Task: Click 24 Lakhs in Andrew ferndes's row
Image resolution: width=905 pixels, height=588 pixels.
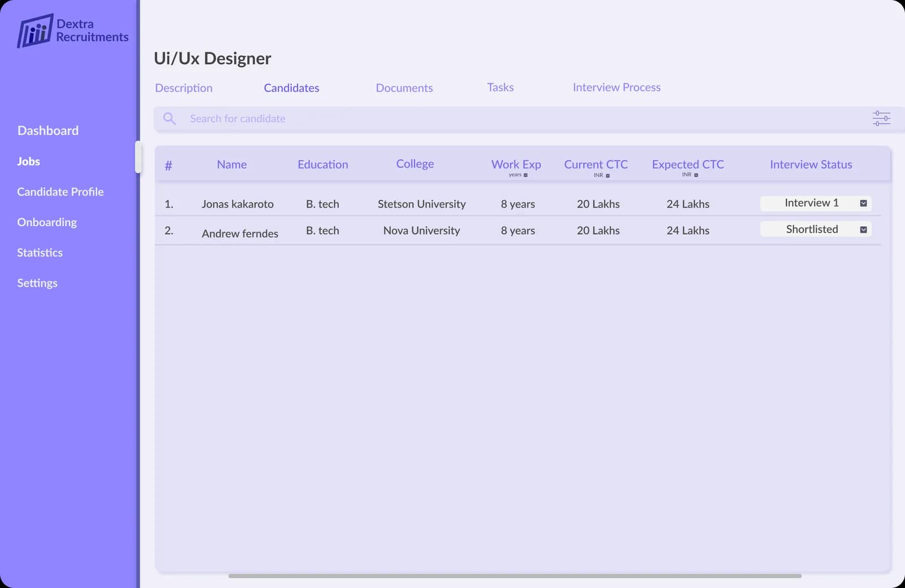Action: click(x=688, y=231)
